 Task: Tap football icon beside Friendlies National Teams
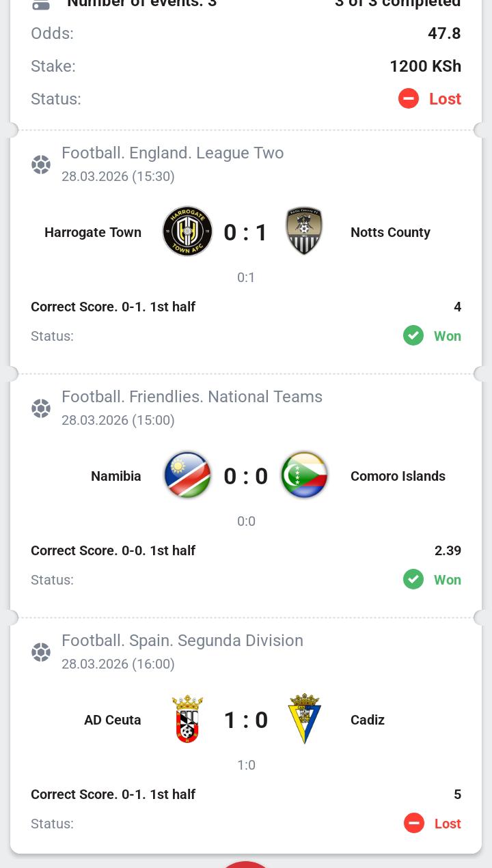(x=41, y=408)
